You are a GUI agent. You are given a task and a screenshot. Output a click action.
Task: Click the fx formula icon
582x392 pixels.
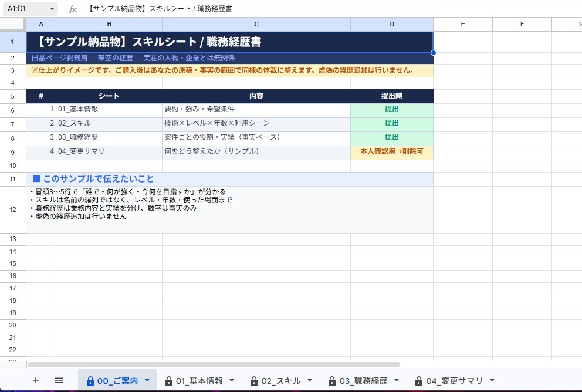click(x=73, y=9)
